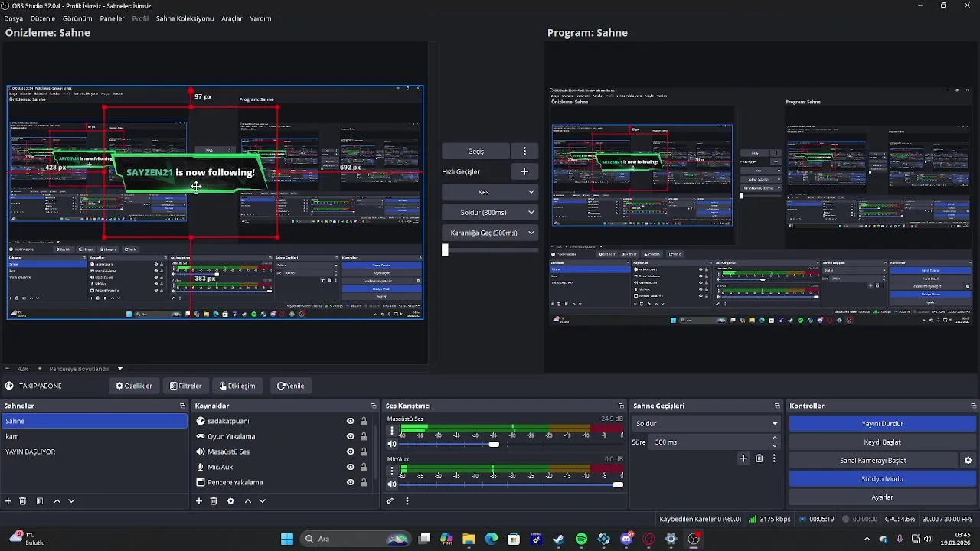
Task: Open source properties gear in Kaynaklar toolbar
Action: pyautogui.click(x=230, y=501)
